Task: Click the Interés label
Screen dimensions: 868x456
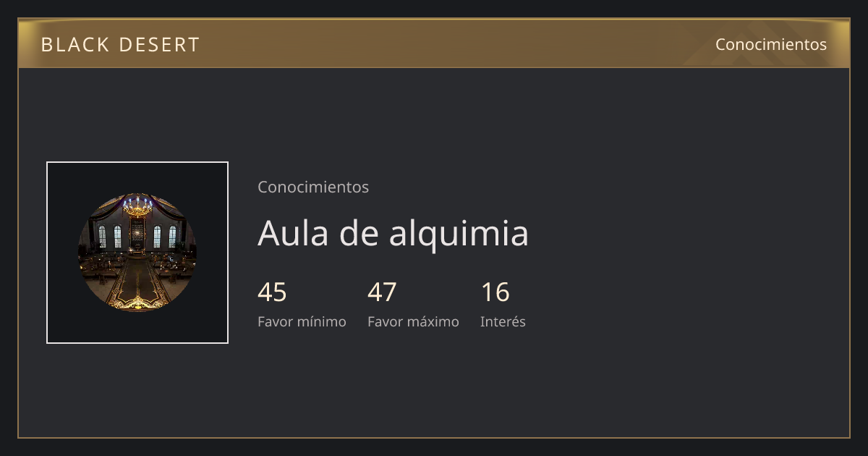Action: point(503,321)
